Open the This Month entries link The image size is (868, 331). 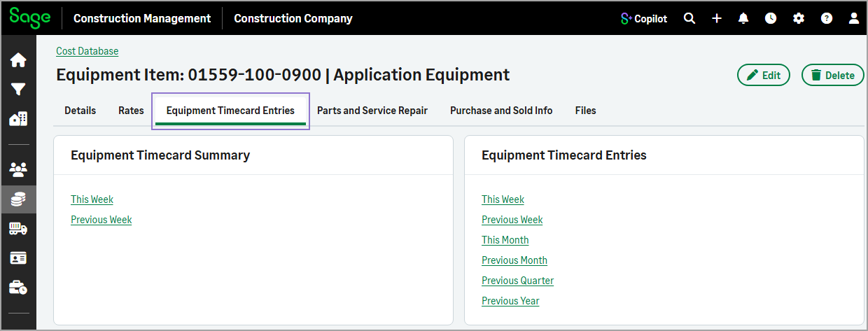[x=505, y=240]
